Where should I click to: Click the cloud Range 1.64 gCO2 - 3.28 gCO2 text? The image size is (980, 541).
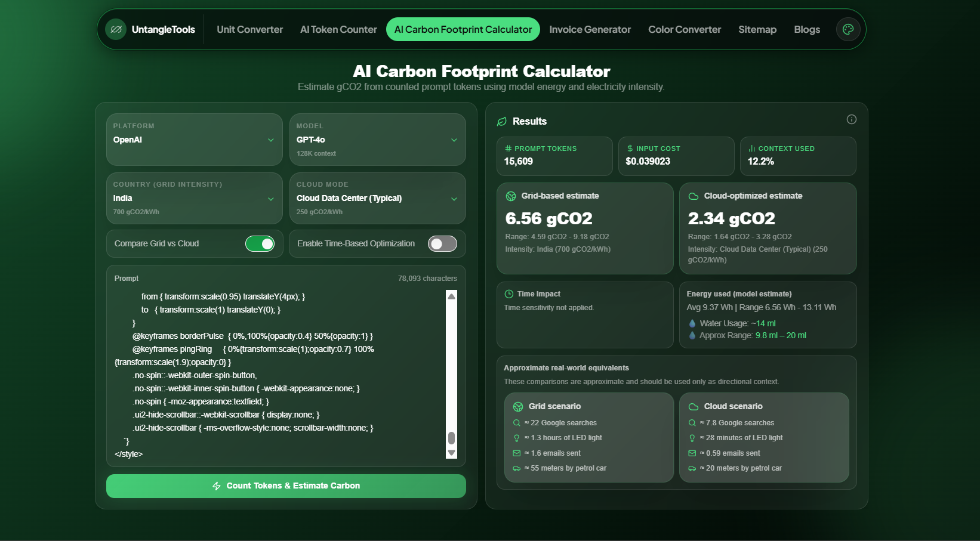pyautogui.click(x=740, y=237)
